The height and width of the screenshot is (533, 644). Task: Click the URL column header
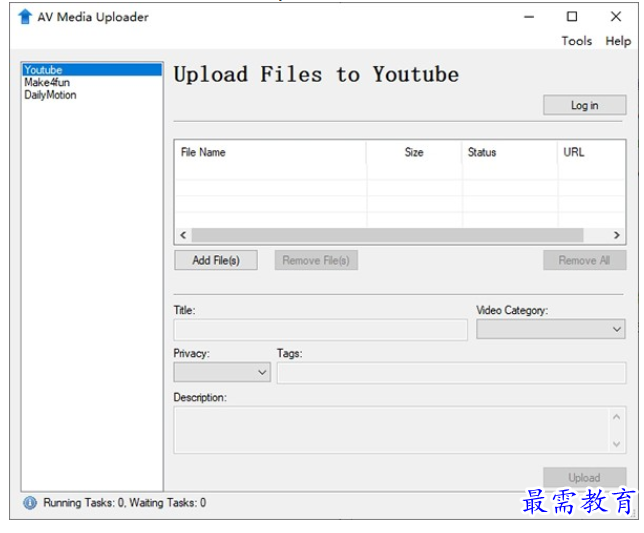[591, 152]
